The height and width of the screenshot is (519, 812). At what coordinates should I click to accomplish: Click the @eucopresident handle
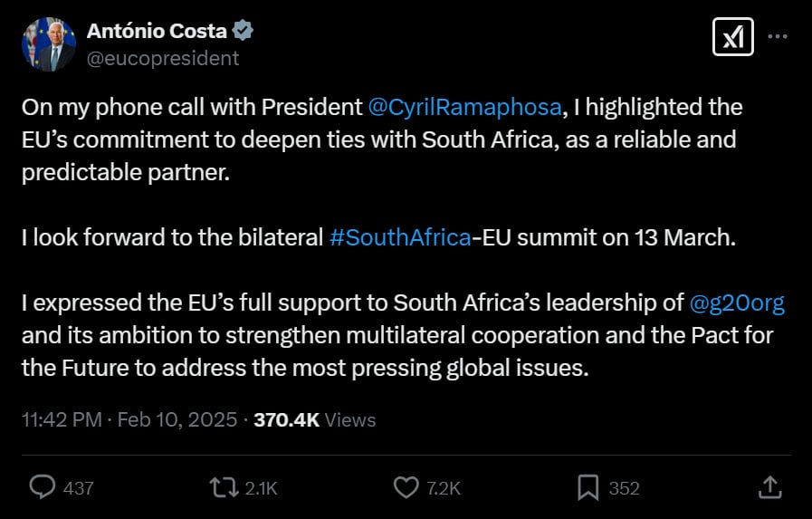pyautogui.click(x=163, y=58)
